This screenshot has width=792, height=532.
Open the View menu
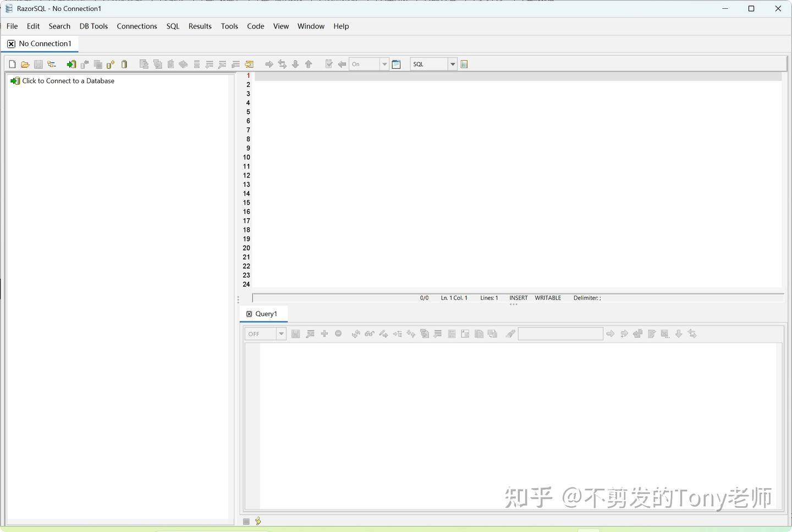pos(280,26)
